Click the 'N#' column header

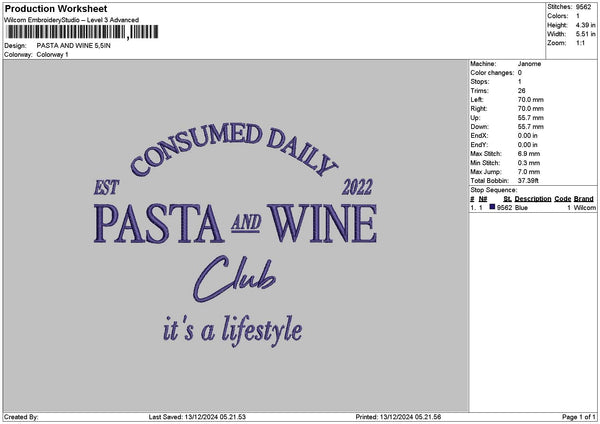[x=483, y=199]
